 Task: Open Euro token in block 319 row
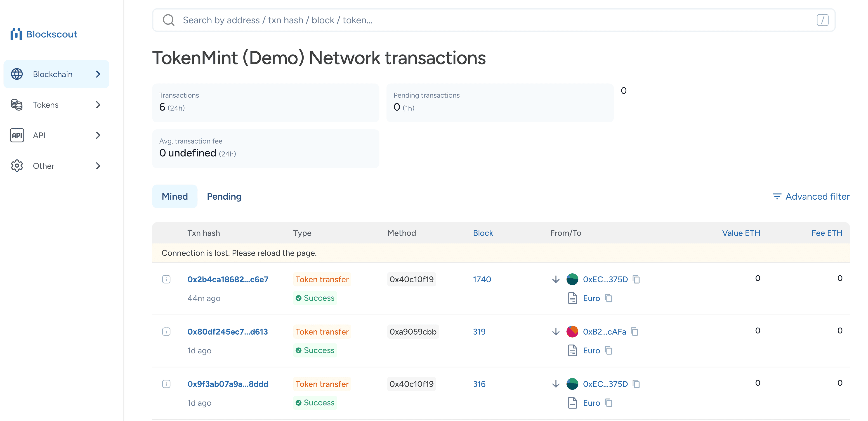pos(591,350)
